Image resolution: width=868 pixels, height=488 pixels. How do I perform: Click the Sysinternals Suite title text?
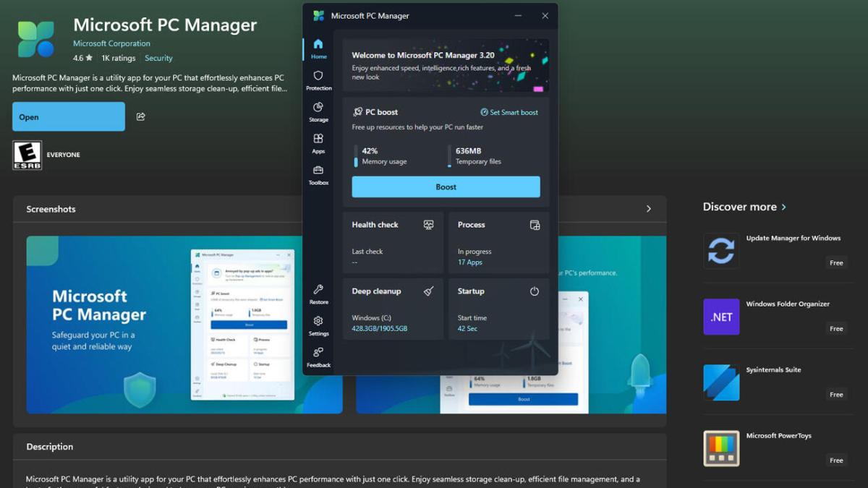click(x=773, y=370)
